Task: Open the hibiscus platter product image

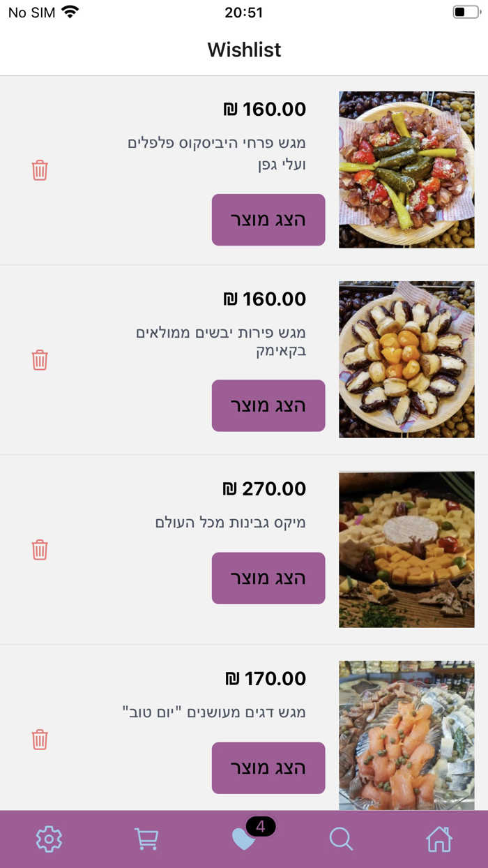Action: 406,170
